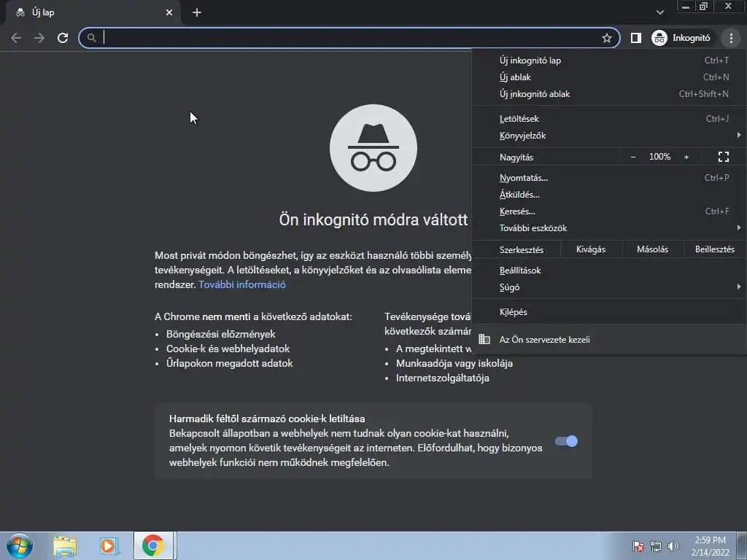Click the back navigation arrow
Screen dimensions: 747x560
point(16,38)
